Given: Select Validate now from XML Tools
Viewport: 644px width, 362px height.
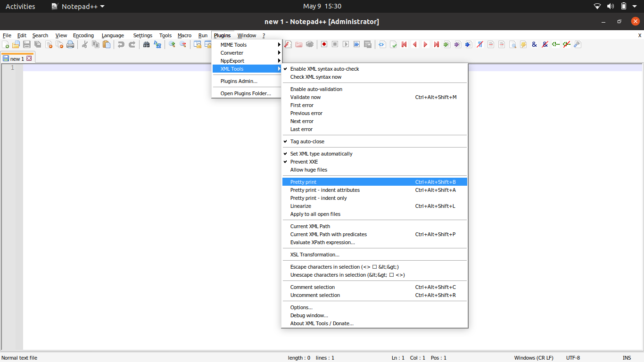Looking at the screenshot, I should [x=306, y=97].
